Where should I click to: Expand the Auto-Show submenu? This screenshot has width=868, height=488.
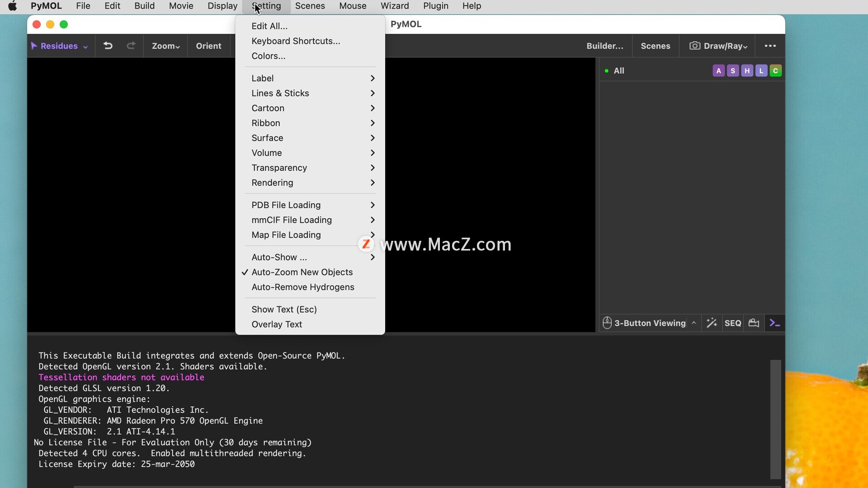click(310, 257)
